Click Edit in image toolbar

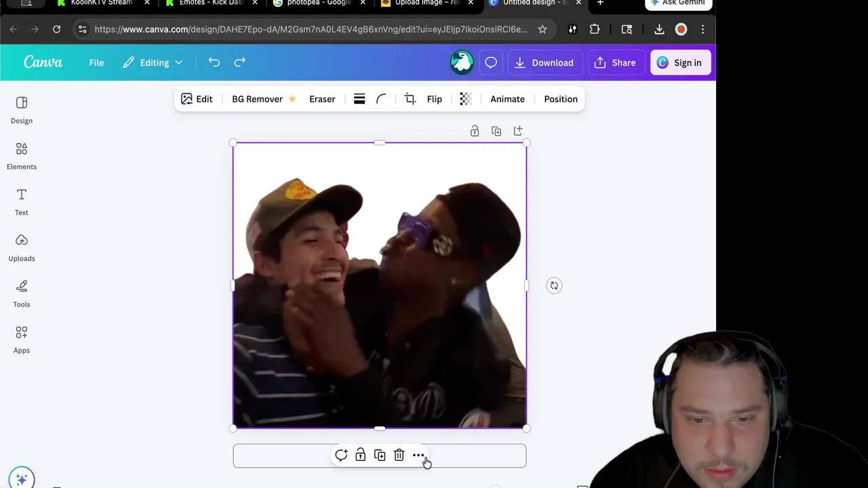point(197,99)
